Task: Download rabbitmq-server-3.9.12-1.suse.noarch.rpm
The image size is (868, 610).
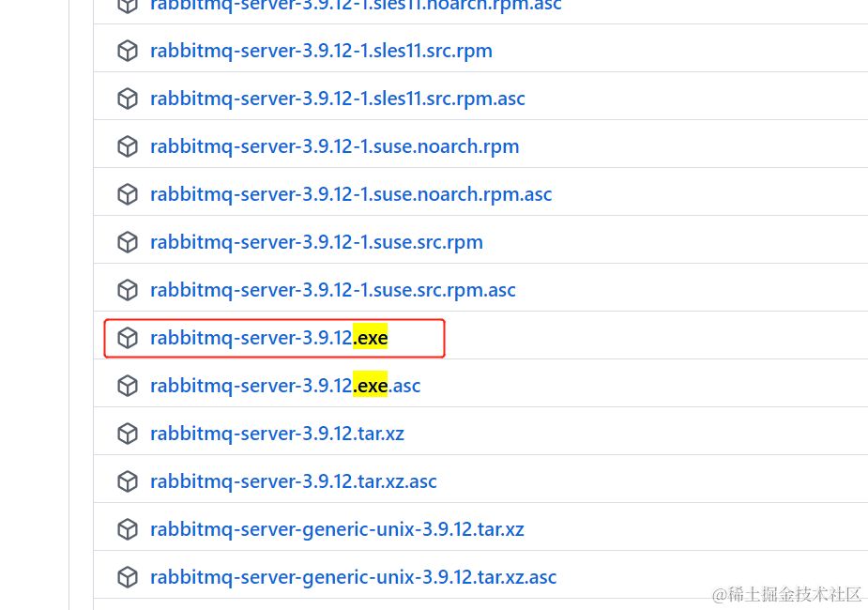Action: point(334,146)
